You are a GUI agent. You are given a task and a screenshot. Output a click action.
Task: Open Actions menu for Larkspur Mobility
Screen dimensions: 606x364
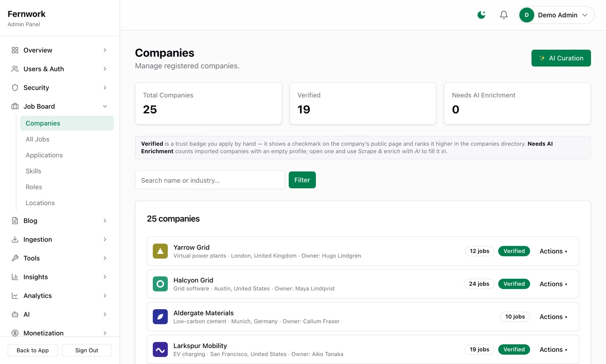[554, 349]
